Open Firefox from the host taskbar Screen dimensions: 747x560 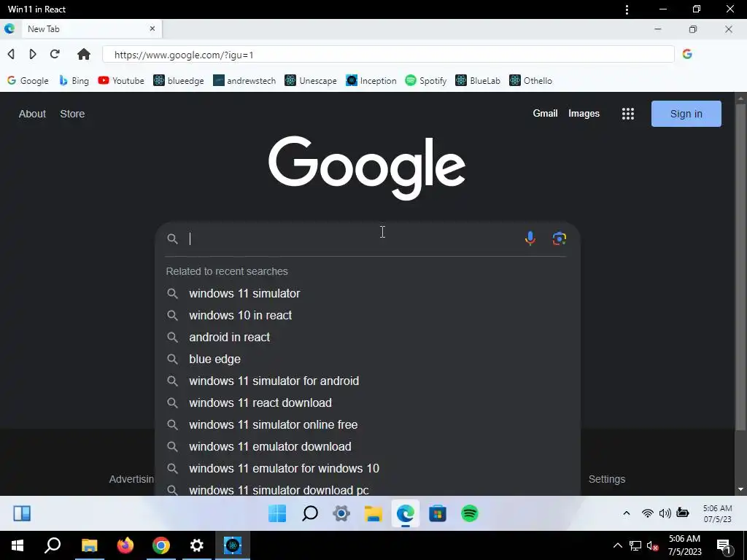coord(125,545)
